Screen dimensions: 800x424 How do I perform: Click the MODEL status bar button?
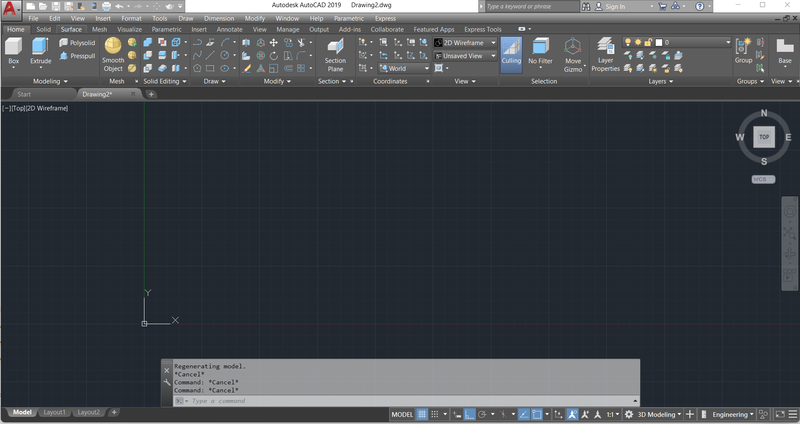402,414
